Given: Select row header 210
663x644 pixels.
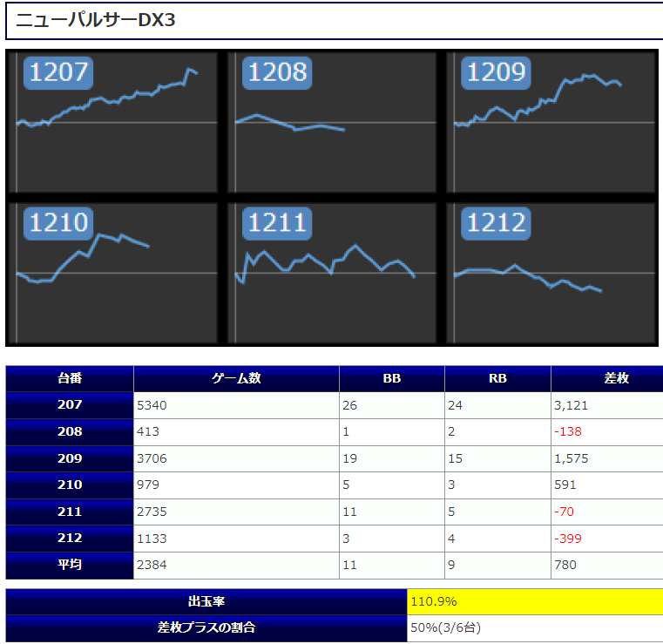Looking at the screenshot, I should (70, 485).
